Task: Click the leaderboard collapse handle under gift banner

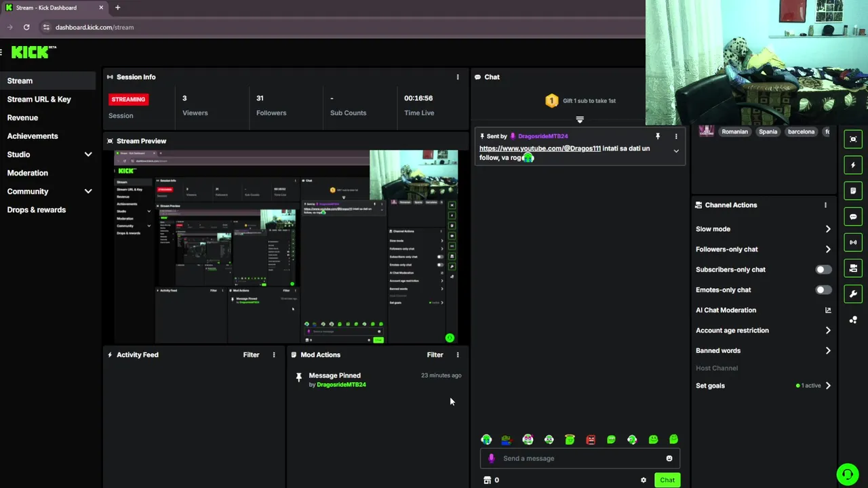Action: [580, 119]
